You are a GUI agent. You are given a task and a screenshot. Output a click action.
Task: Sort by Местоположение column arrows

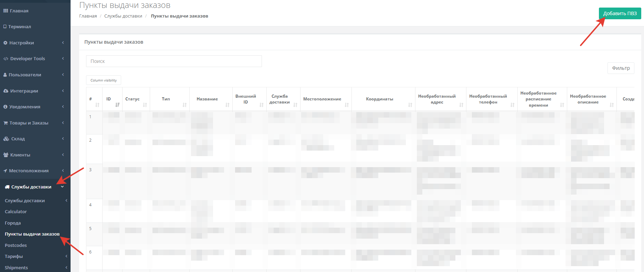click(x=347, y=105)
